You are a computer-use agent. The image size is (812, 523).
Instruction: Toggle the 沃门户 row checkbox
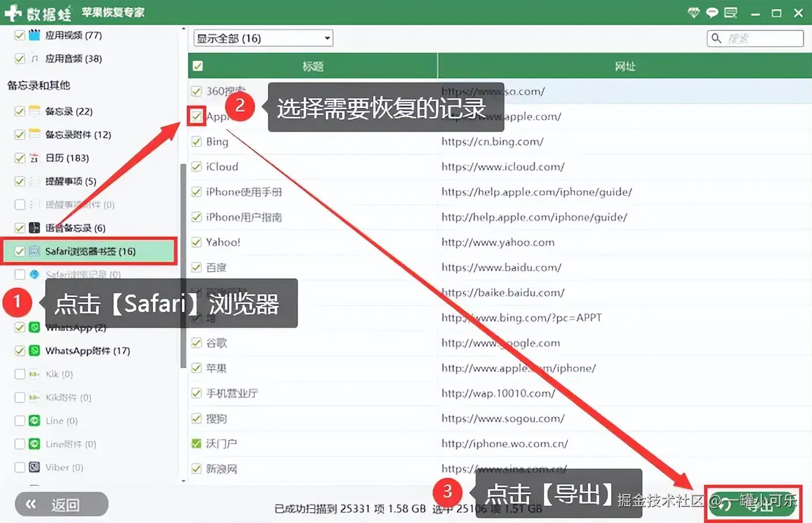click(197, 444)
